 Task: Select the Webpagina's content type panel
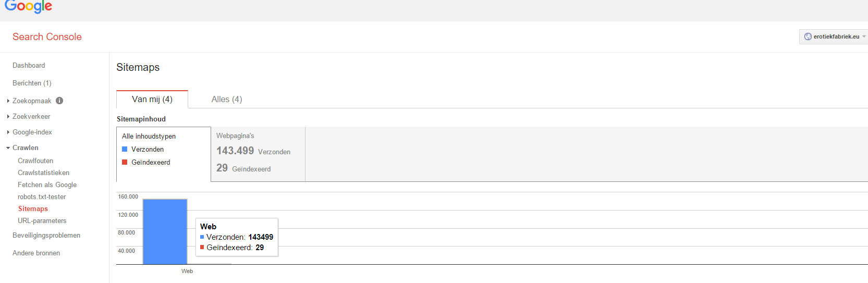pos(258,154)
